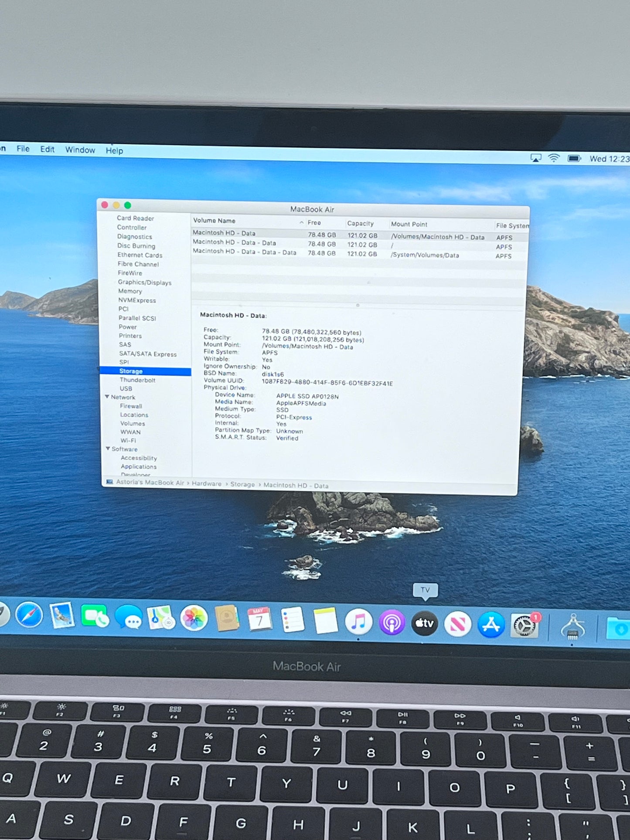This screenshot has height=840, width=630.
Task: Select Wi-Fi under Network
Action: [128, 440]
